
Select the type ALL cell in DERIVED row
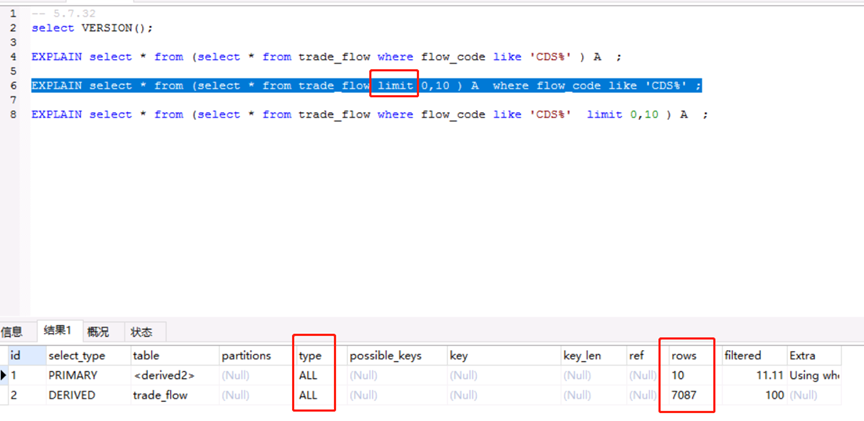(321, 395)
